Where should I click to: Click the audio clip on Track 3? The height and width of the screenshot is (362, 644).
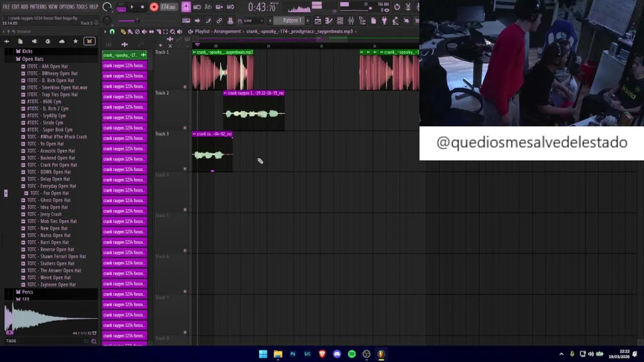coord(212,151)
